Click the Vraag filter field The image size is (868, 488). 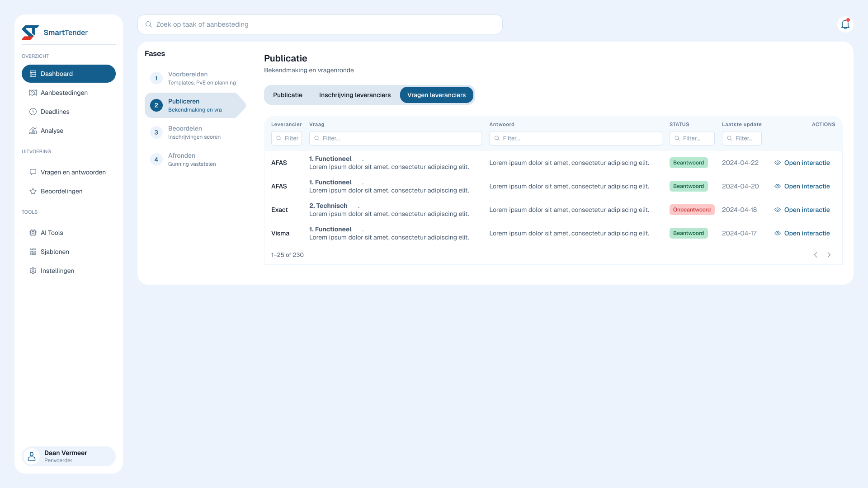(x=396, y=138)
